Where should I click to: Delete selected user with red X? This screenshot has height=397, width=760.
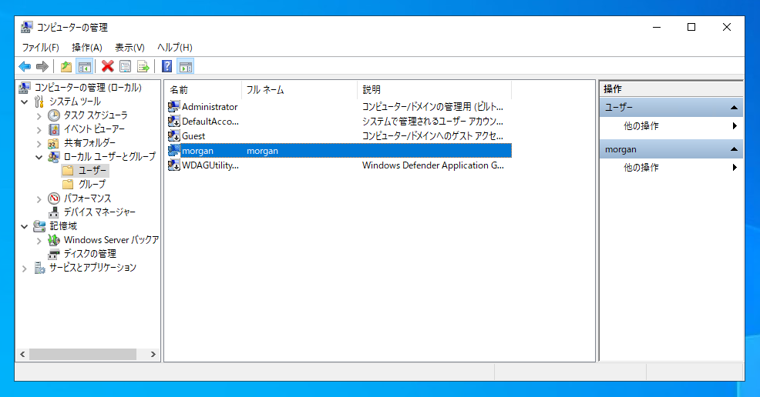coord(108,66)
